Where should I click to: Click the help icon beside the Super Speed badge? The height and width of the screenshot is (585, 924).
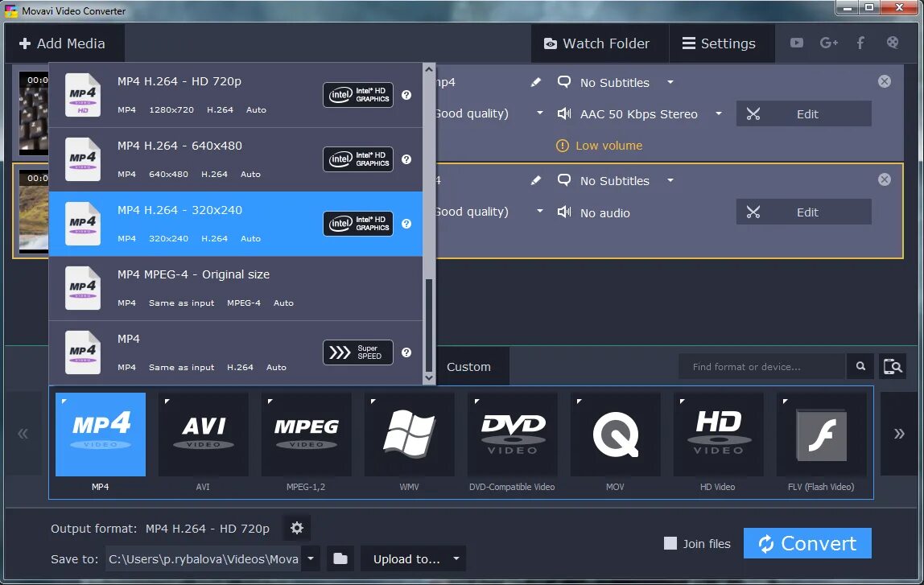tap(406, 352)
